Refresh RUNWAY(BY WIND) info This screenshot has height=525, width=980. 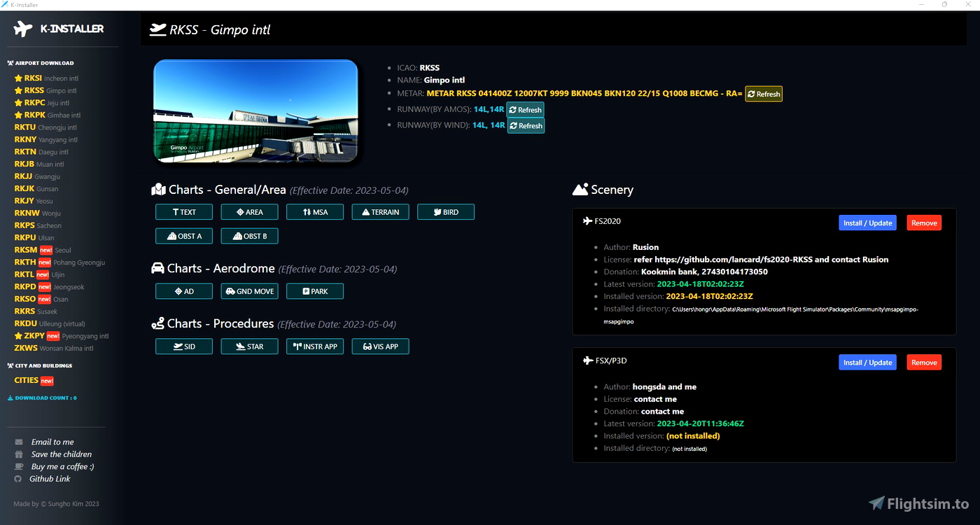(526, 125)
